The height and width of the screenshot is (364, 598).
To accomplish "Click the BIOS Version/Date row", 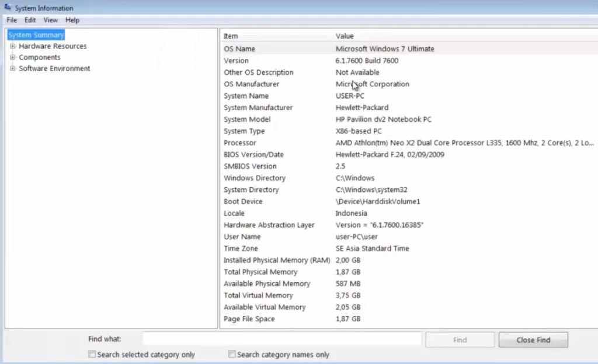I will click(x=409, y=155).
